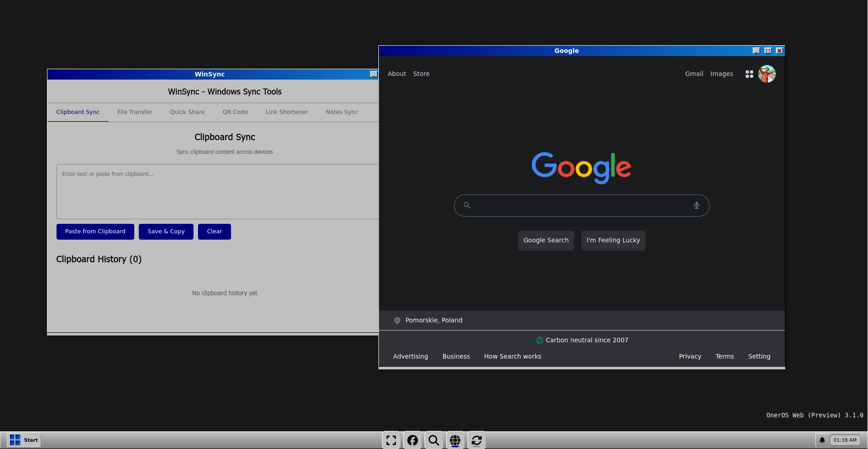Switch to the File Transfer tab
Screen dimensions: 868x449
pyautogui.click(x=135, y=112)
